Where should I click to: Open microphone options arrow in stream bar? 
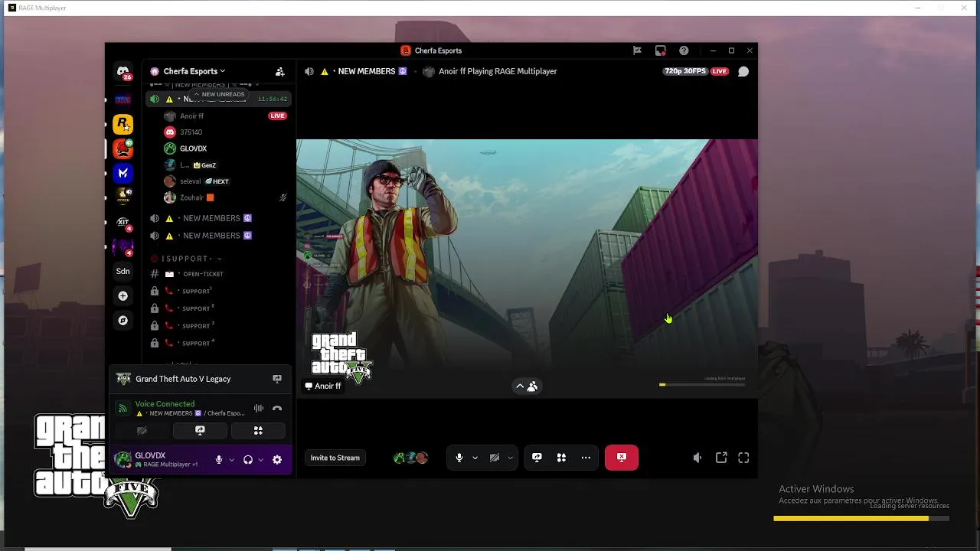pos(475,458)
